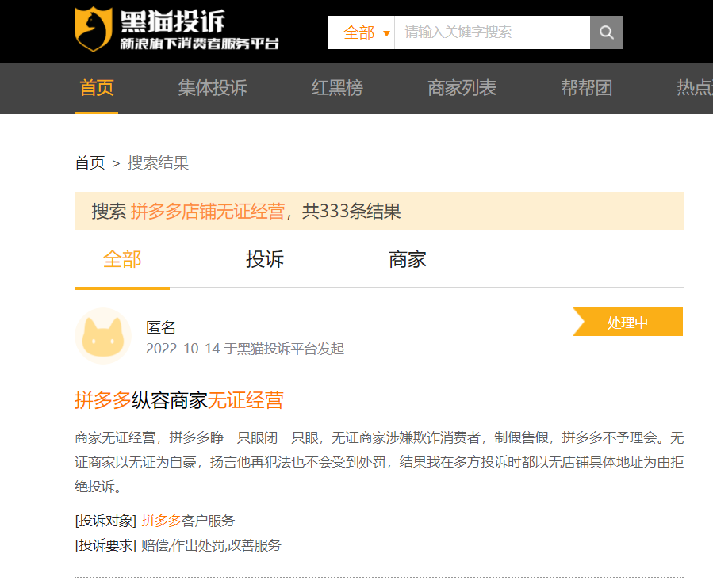Click the 黑猫投诉 shield cat logo

pos(94,29)
